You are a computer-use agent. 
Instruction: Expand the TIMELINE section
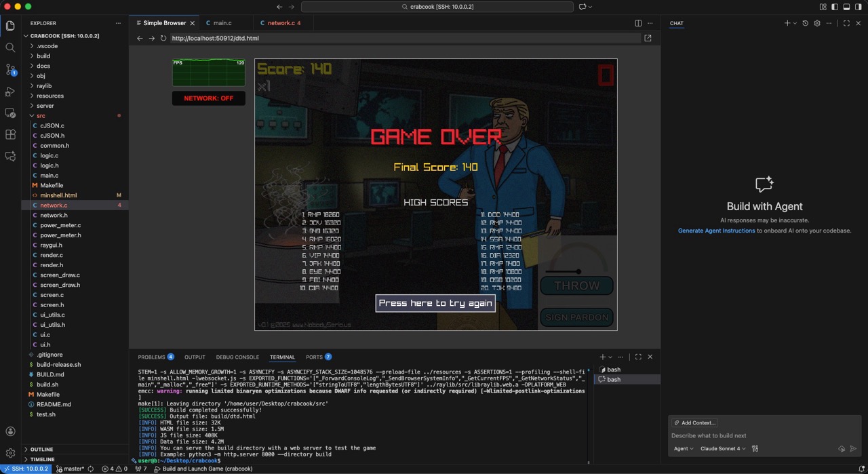point(42,459)
